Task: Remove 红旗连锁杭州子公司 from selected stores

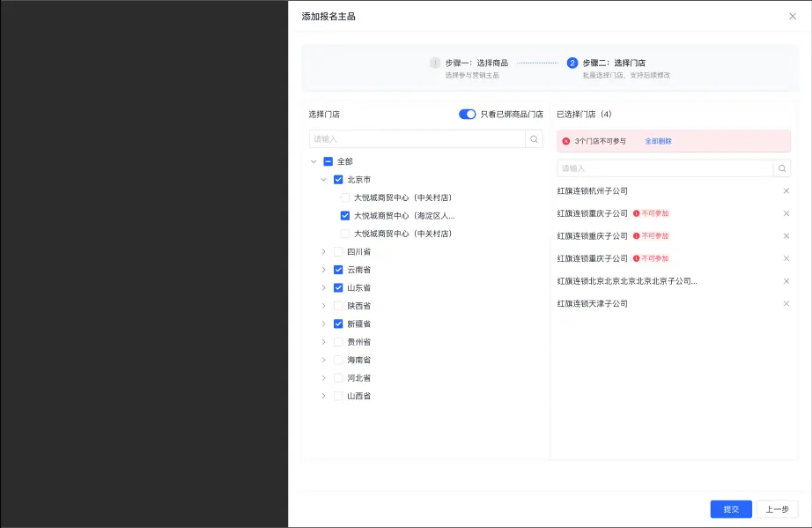Action: [786, 190]
